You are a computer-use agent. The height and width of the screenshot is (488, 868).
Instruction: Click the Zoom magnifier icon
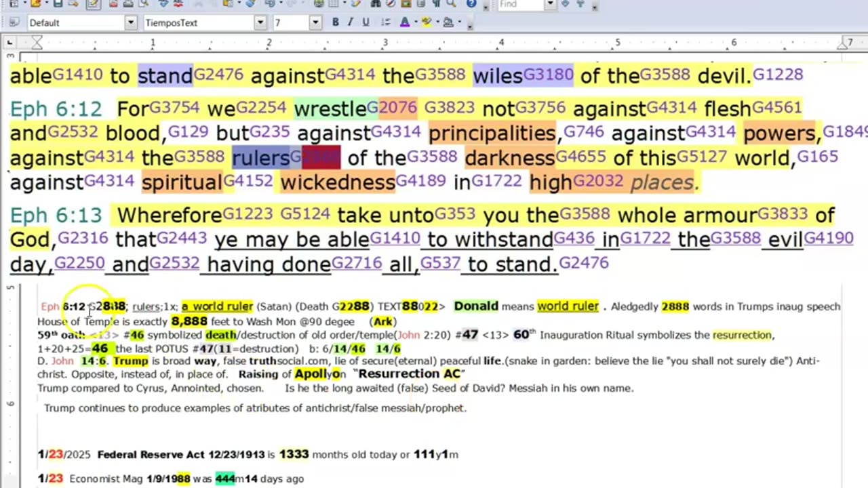[x=451, y=3]
